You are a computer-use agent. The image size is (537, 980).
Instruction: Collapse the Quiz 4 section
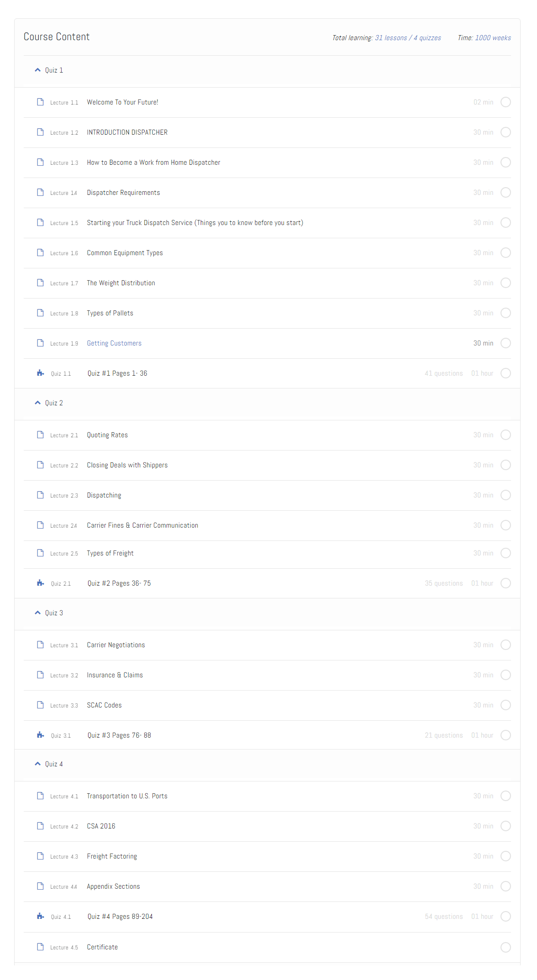[38, 764]
